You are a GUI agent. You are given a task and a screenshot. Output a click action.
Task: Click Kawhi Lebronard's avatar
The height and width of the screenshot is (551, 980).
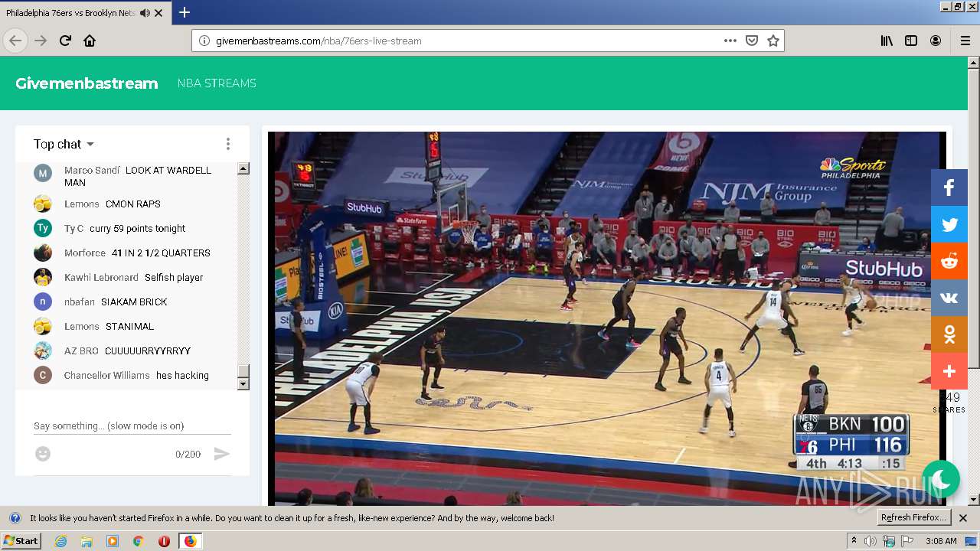coord(43,277)
